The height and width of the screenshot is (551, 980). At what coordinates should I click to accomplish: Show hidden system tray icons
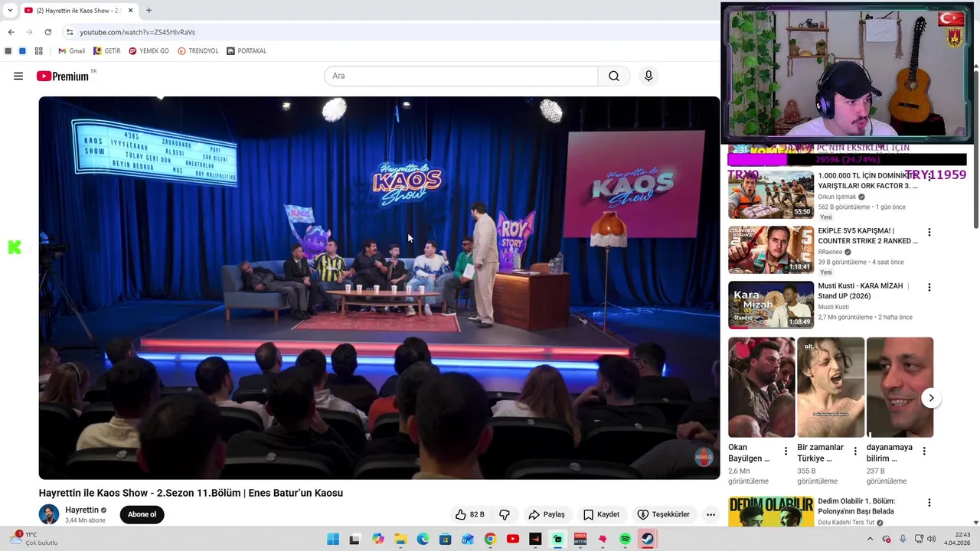click(x=870, y=539)
